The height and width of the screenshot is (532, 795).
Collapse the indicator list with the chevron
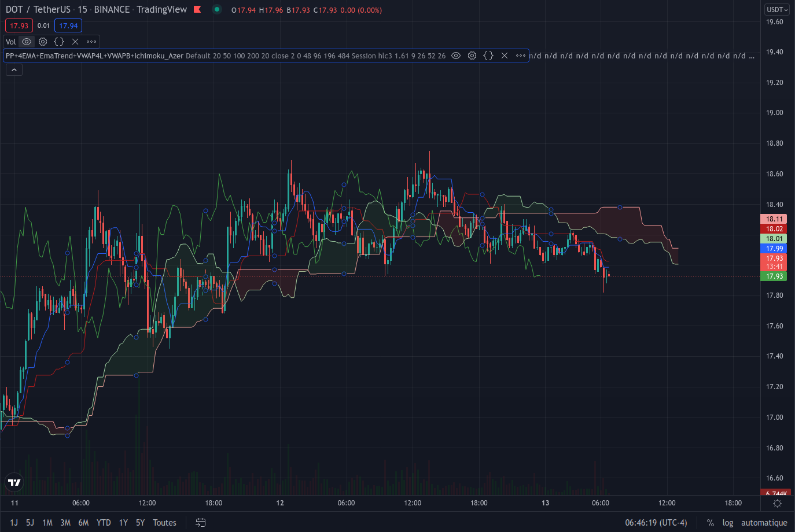tap(14, 69)
